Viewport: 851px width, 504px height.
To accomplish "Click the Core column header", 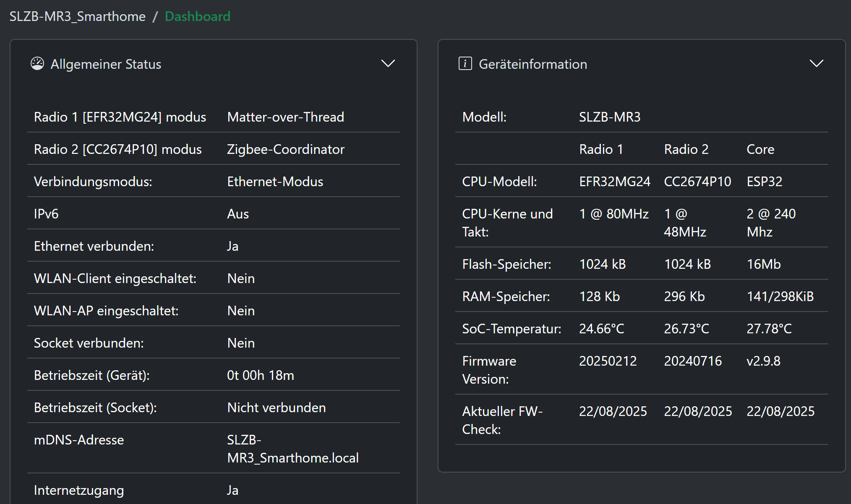I will click(x=760, y=149).
